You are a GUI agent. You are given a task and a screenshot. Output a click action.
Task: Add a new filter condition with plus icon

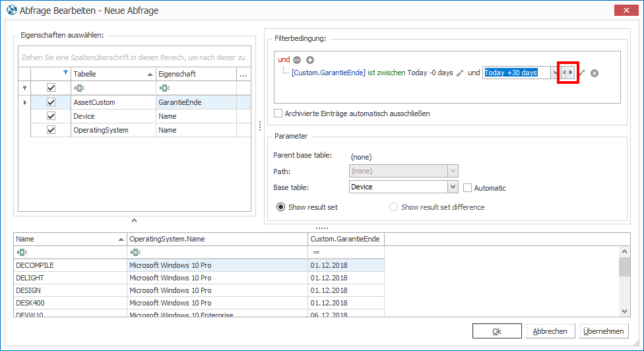pyautogui.click(x=310, y=60)
